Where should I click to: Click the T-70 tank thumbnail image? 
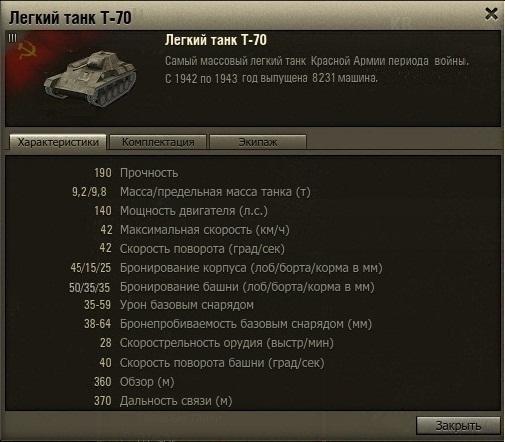click(90, 79)
